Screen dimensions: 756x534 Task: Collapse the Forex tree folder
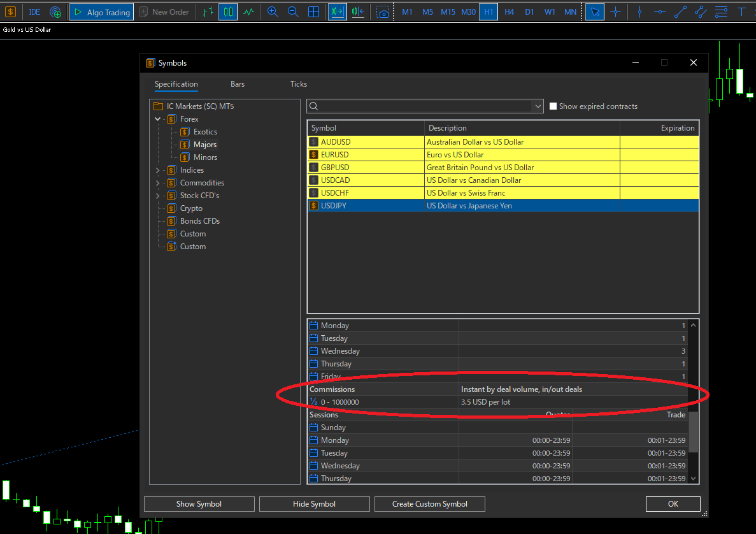click(158, 119)
